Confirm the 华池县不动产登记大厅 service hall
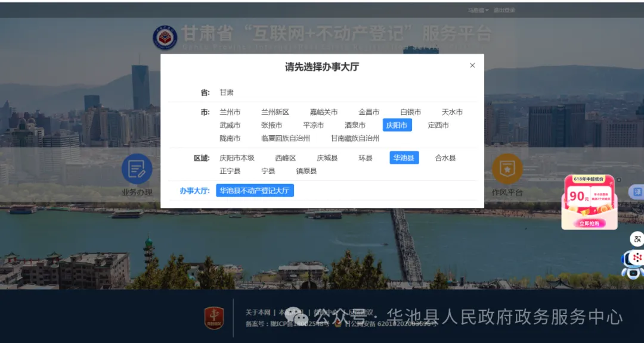 coord(255,191)
